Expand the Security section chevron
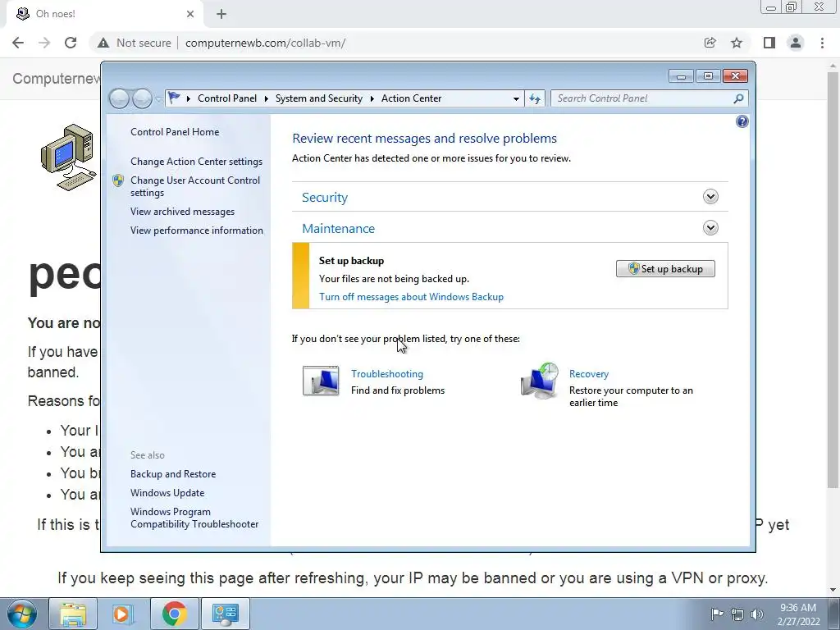840x630 pixels. pos(710,197)
